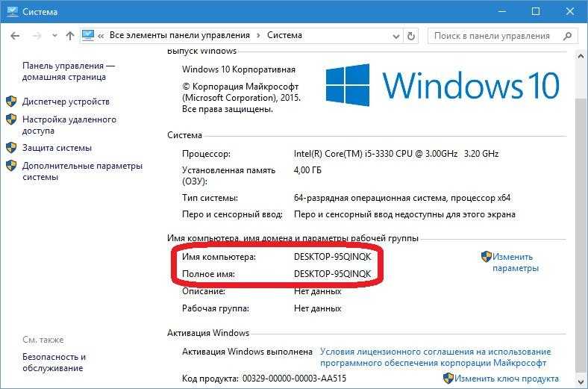Click the Windows 10 logo
Viewport: 588px width, 389px height.
tap(443, 85)
